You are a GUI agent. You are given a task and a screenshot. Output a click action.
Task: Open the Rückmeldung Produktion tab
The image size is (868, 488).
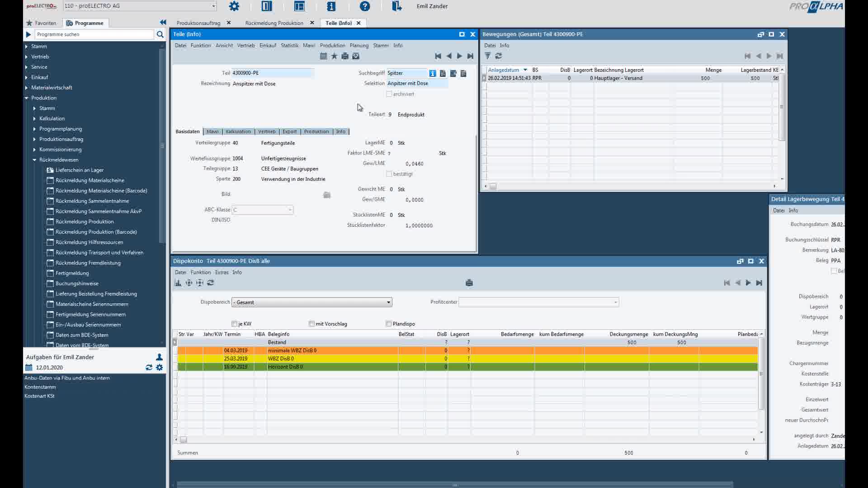[x=274, y=23]
